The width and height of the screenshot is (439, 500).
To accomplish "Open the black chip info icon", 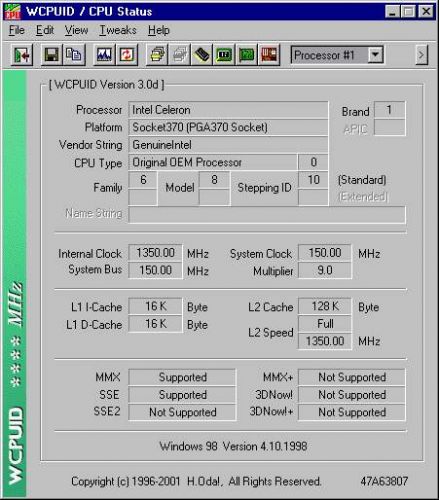I will coord(202,55).
